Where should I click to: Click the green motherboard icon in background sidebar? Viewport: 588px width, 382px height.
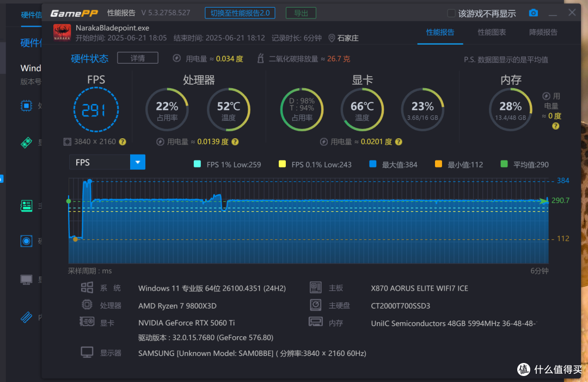pyautogui.click(x=26, y=206)
